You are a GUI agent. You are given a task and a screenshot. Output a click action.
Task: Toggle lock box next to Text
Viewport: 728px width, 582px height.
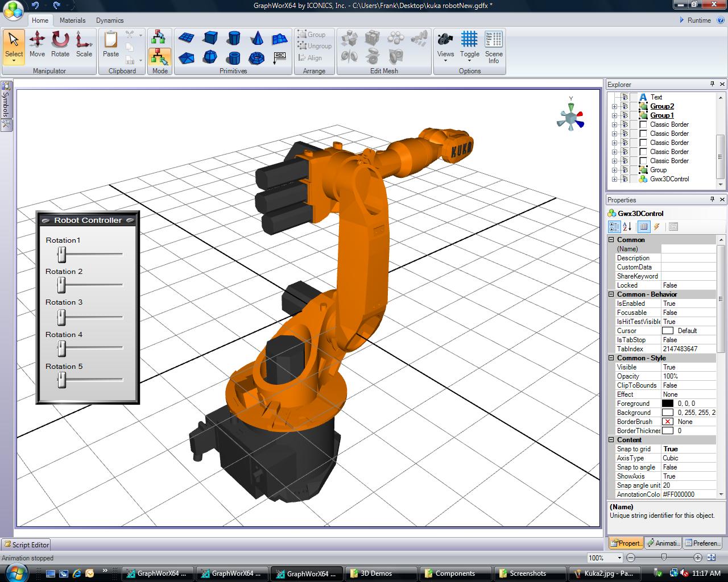tap(634, 97)
